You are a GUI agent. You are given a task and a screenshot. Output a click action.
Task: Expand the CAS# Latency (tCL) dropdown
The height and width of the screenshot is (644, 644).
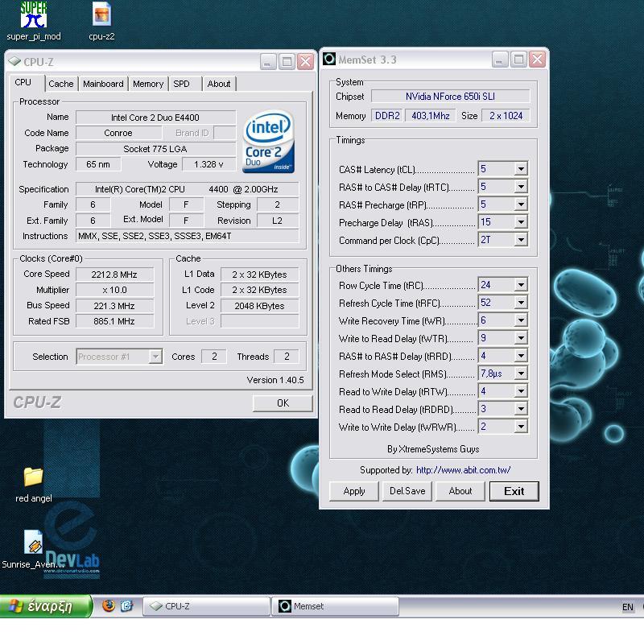tap(521, 169)
